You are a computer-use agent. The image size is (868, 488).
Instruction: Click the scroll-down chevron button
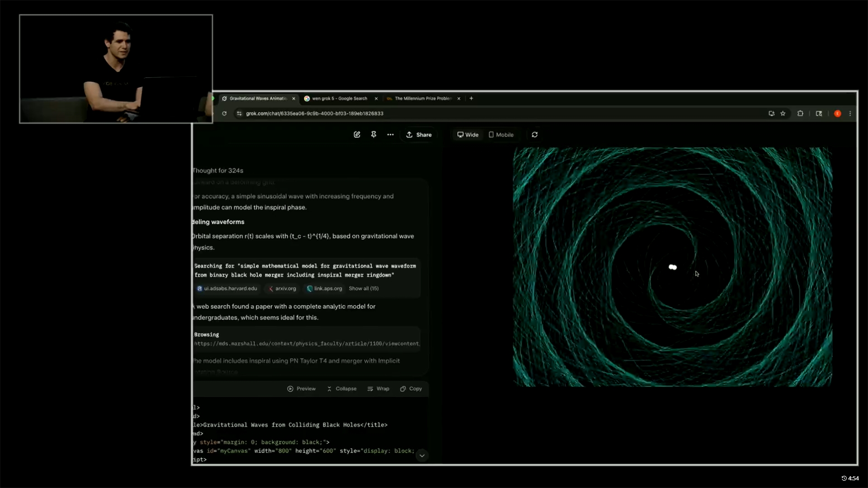point(422,455)
